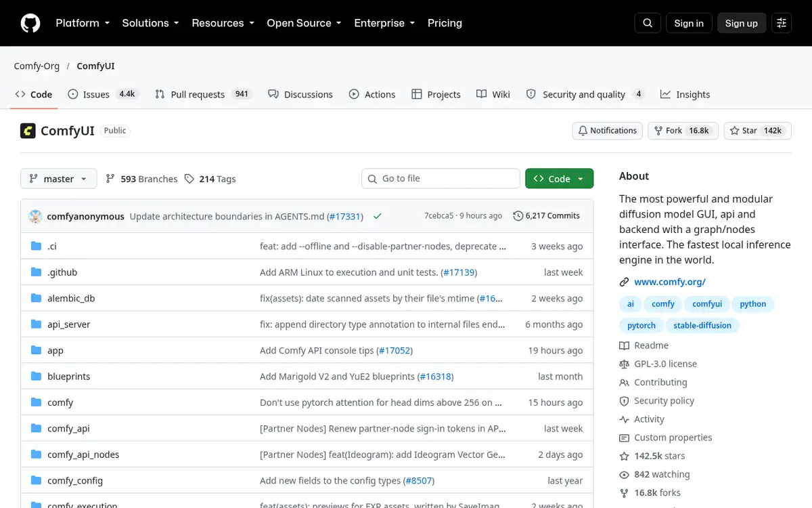Open the Pricing page

(445, 23)
